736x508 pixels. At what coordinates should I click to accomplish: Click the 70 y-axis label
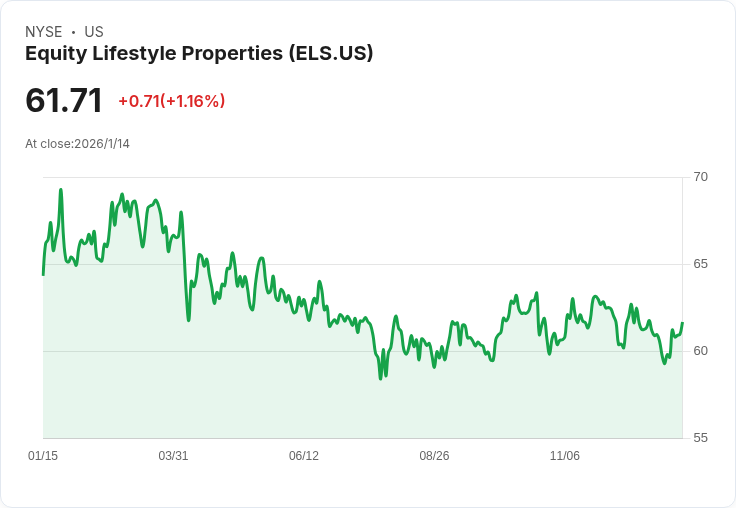700,177
